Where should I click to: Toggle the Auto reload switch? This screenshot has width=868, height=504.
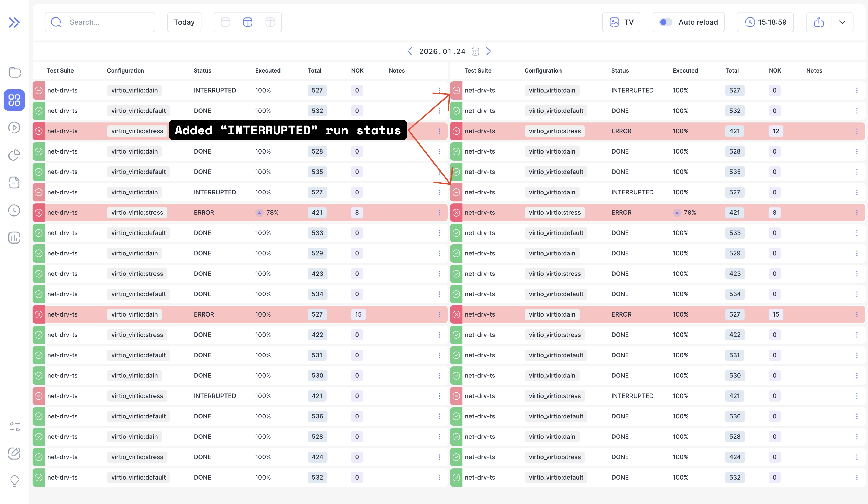coord(665,22)
